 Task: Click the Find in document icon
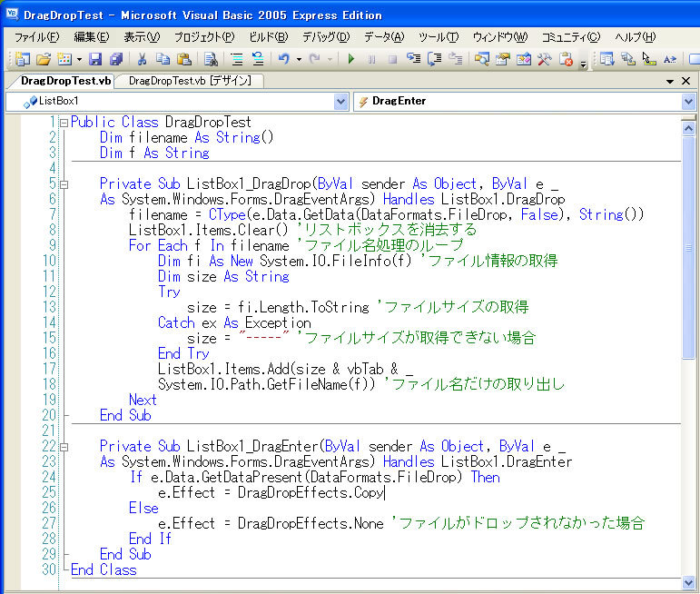pyautogui.click(x=211, y=59)
